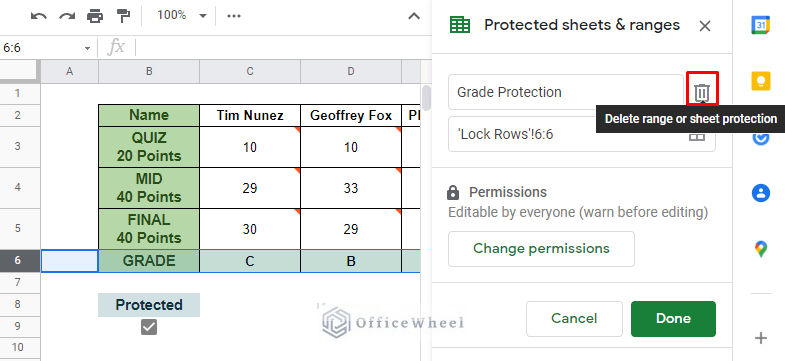Collapse the toolbar with the chevron up
The image size is (785, 361).
point(414,16)
